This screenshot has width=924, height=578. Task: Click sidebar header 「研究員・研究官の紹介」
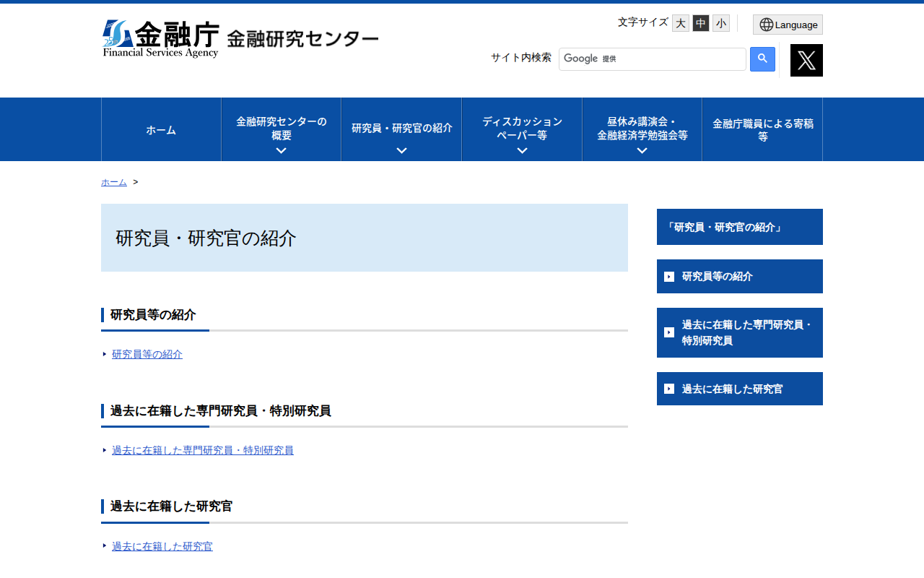point(740,227)
